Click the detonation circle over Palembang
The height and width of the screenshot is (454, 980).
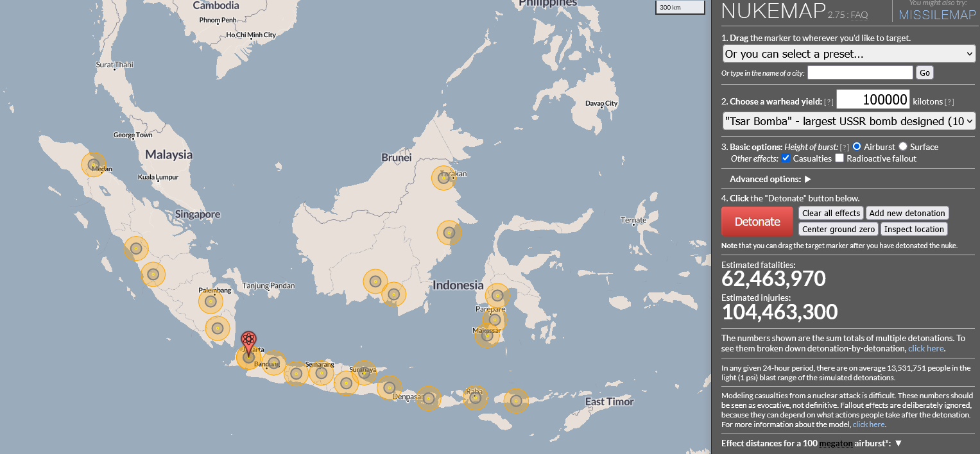pos(211,301)
